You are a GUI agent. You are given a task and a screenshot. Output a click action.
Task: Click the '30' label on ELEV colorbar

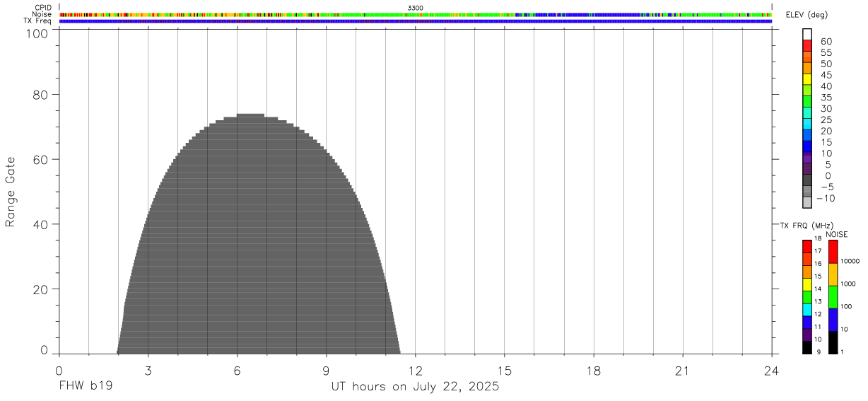coord(826,109)
